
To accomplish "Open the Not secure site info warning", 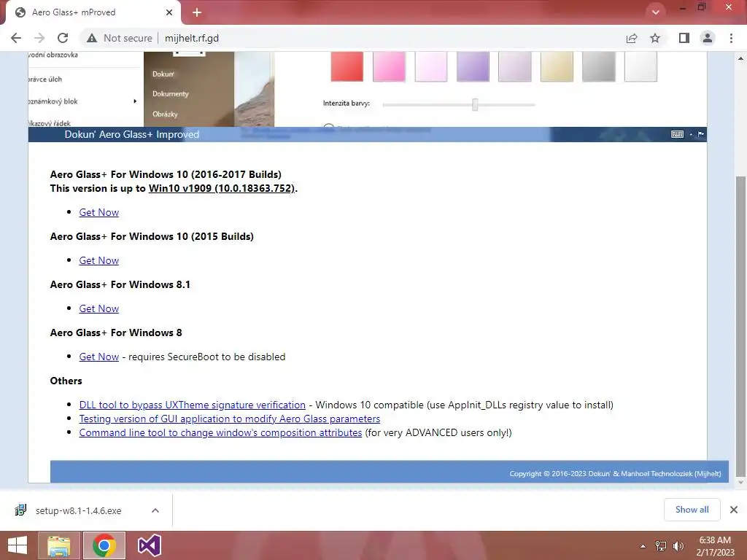I will [119, 38].
